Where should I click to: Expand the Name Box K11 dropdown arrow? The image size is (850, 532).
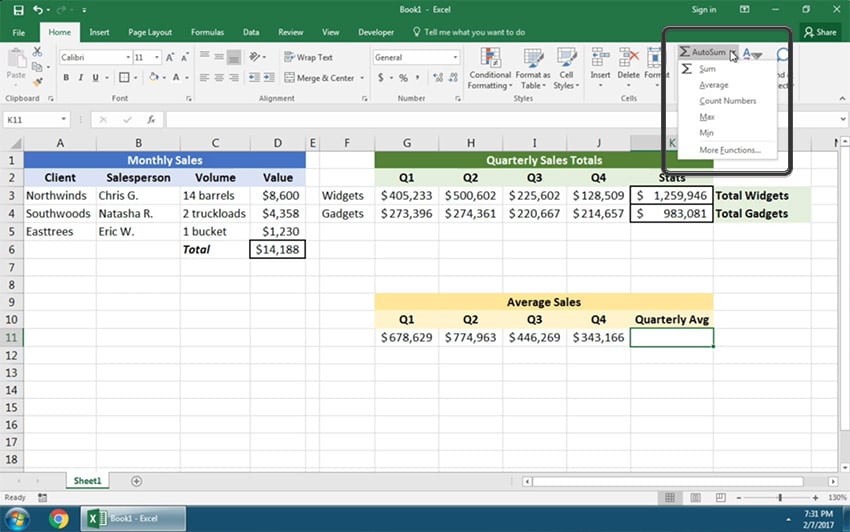pos(63,119)
